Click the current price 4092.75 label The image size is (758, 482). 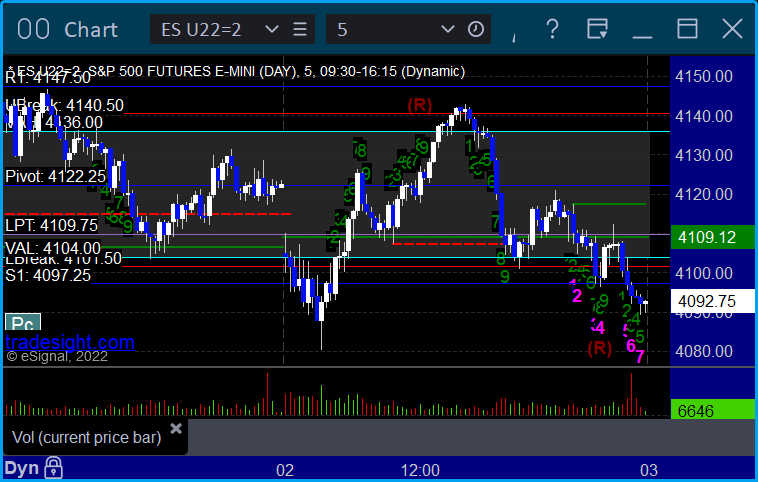pos(713,301)
